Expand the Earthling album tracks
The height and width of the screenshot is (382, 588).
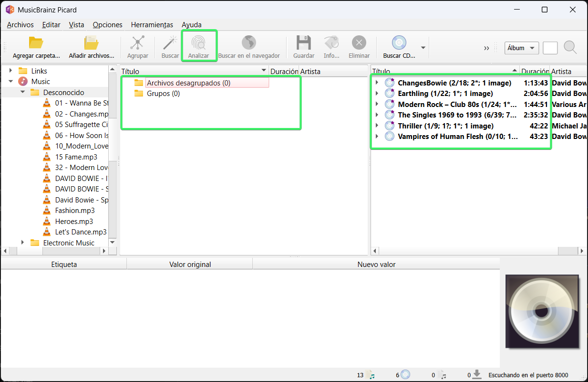(x=377, y=93)
